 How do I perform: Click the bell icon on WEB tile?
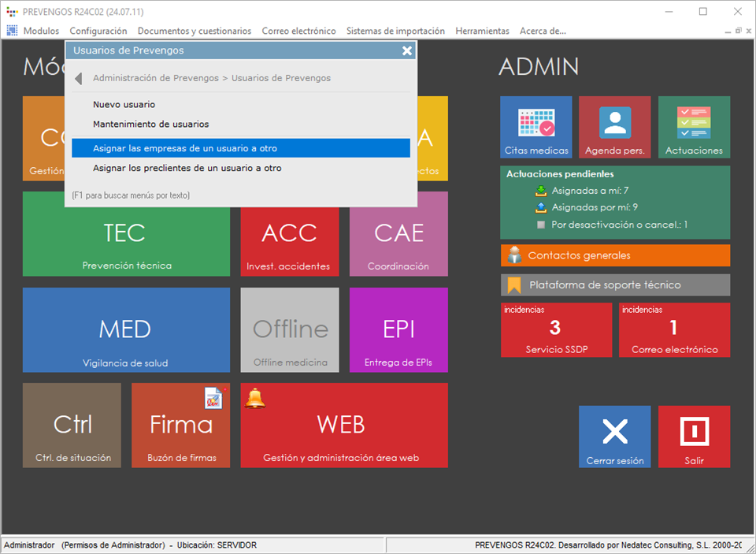[255, 399]
